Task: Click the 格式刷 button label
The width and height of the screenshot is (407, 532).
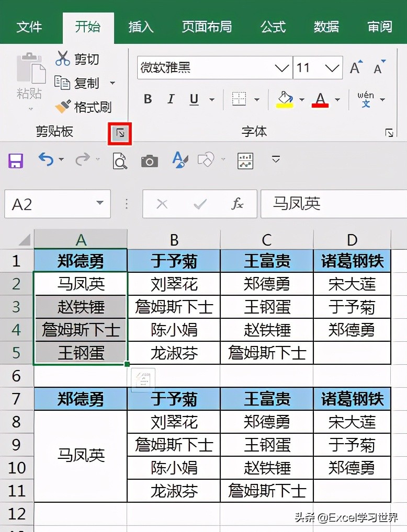Action: pos(93,107)
